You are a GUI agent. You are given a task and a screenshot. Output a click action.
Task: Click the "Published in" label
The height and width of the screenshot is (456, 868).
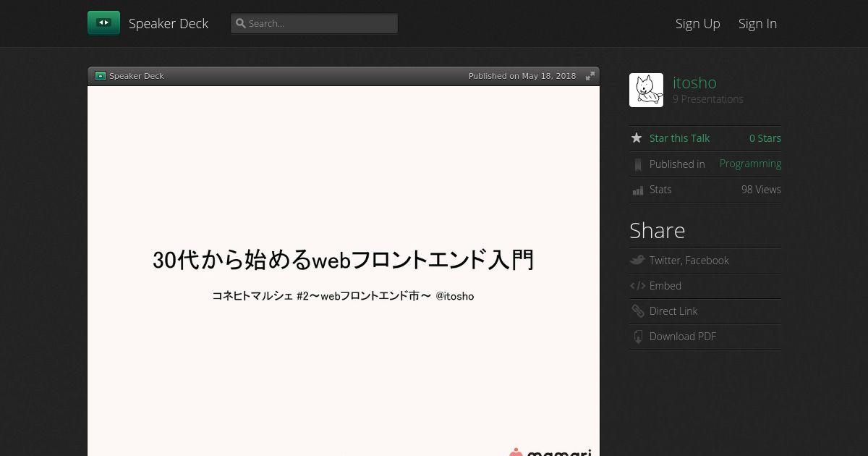[677, 164]
